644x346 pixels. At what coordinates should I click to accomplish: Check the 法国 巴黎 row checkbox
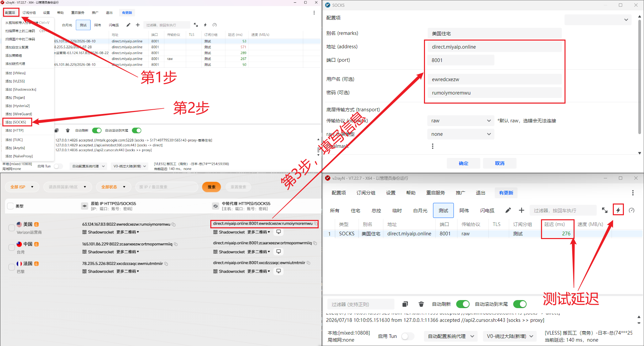11,267
